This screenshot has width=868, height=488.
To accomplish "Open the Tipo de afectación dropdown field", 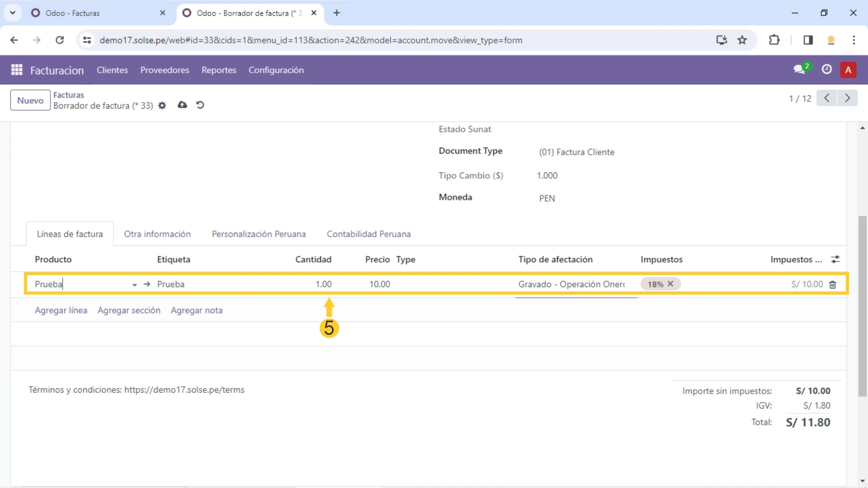I will tap(571, 285).
